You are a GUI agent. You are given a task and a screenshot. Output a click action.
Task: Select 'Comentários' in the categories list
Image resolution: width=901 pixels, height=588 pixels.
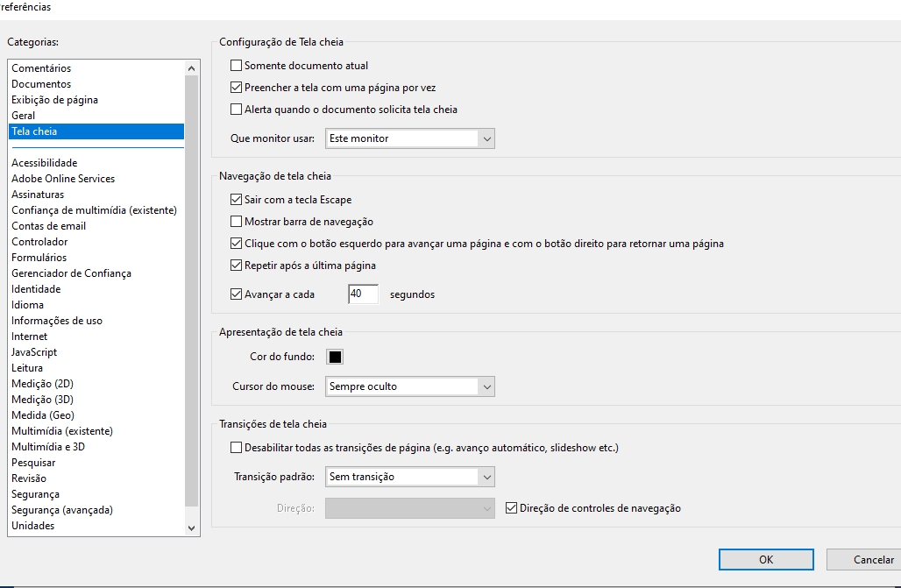pos(41,68)
